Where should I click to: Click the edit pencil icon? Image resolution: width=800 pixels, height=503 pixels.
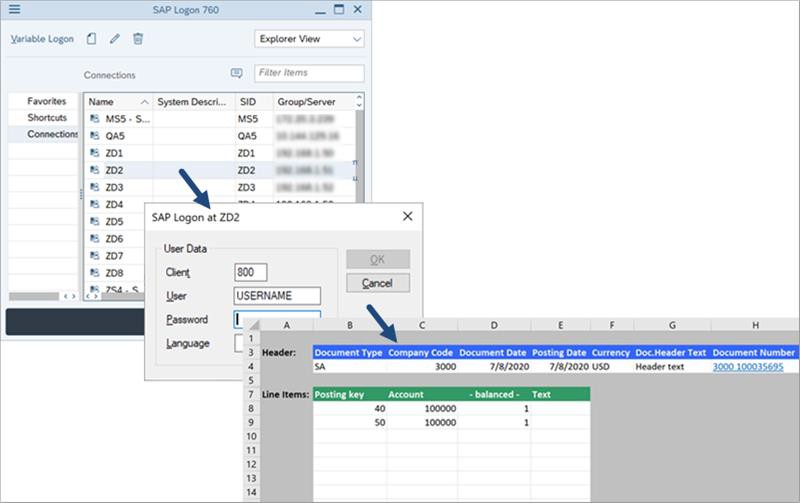pos(115,39)
